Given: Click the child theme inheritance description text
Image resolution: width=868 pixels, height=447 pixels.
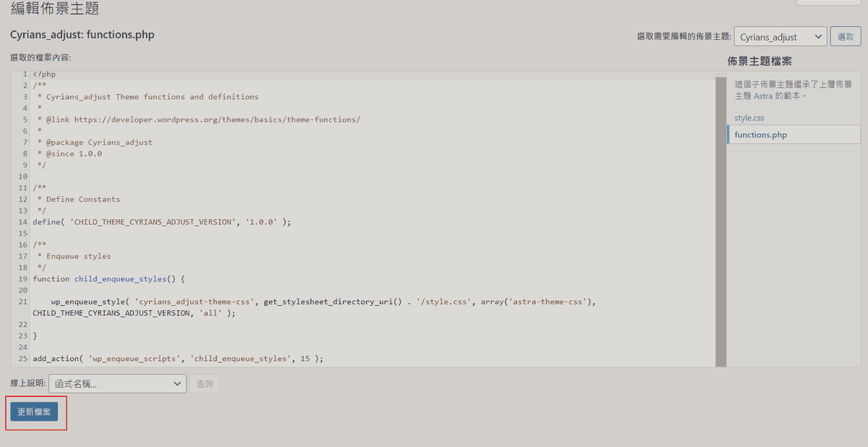Looking at the screenshot, I should 793,90.
